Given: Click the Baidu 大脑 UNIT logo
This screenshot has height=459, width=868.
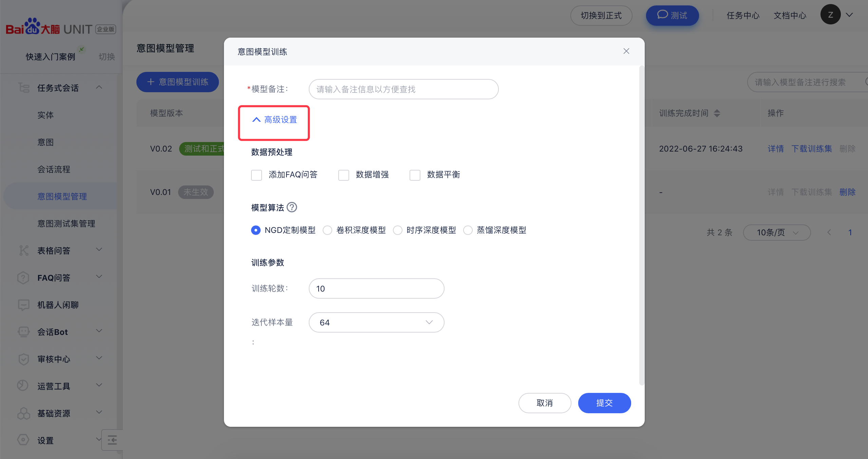Looking at the screenshot, I should 60,27.
